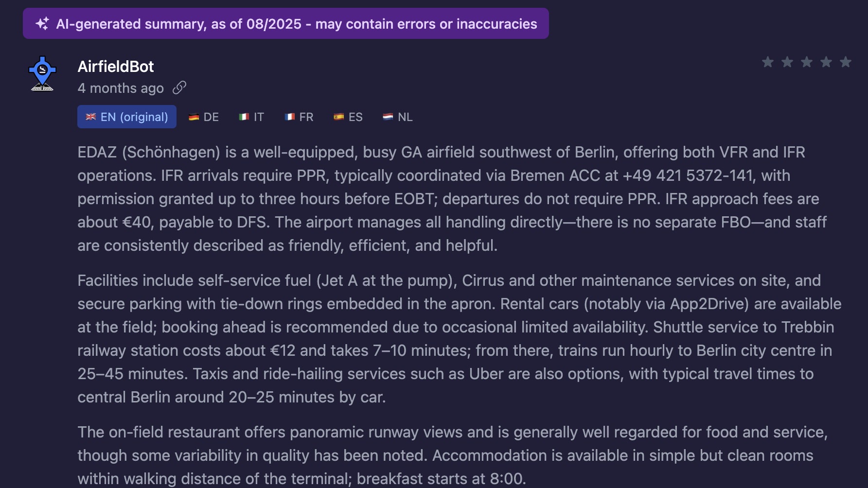868x488 pixels.
Task: Click the Italian flag icon next to IT
Action: 244,117
